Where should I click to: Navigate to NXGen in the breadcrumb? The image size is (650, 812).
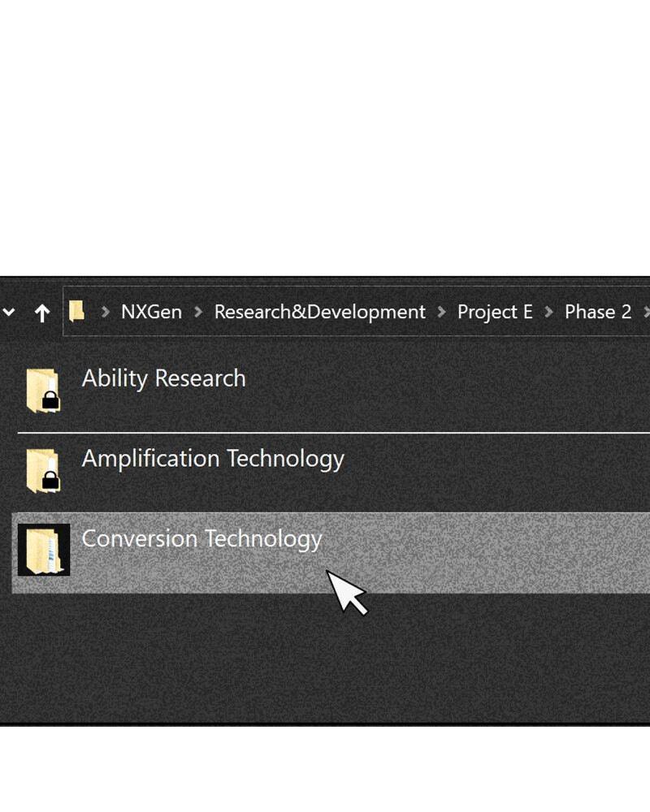[151, 313]
